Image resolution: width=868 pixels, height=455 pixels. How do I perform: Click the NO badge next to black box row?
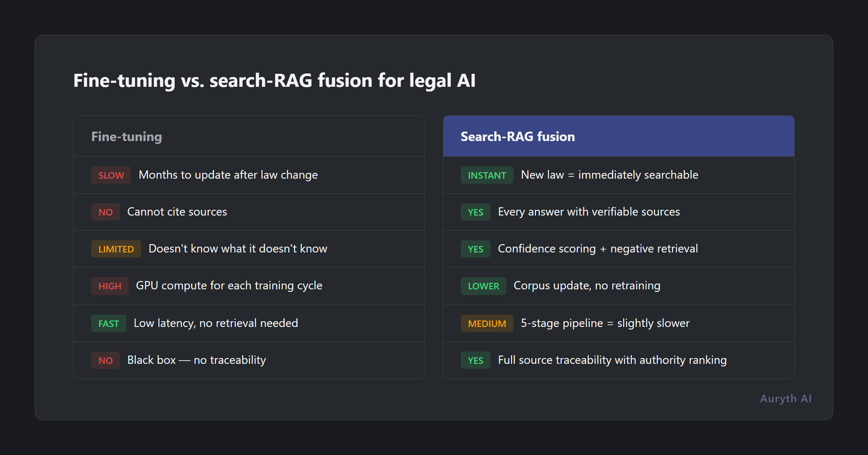(x=105, y=360)
